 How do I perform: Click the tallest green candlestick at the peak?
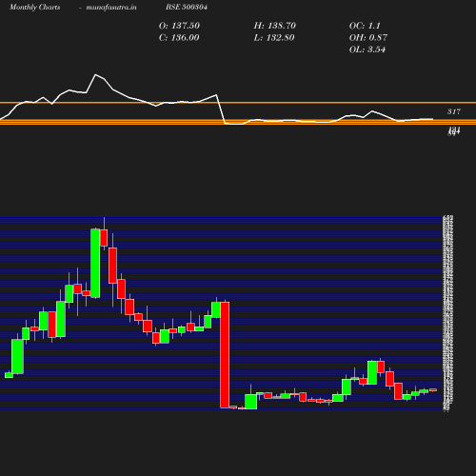pyautogui.click(x=95, y=263)
